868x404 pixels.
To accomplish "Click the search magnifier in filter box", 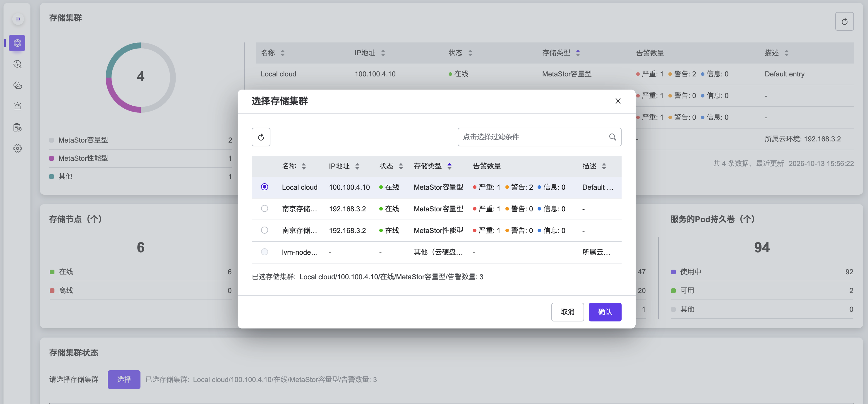I will [612, 137].
